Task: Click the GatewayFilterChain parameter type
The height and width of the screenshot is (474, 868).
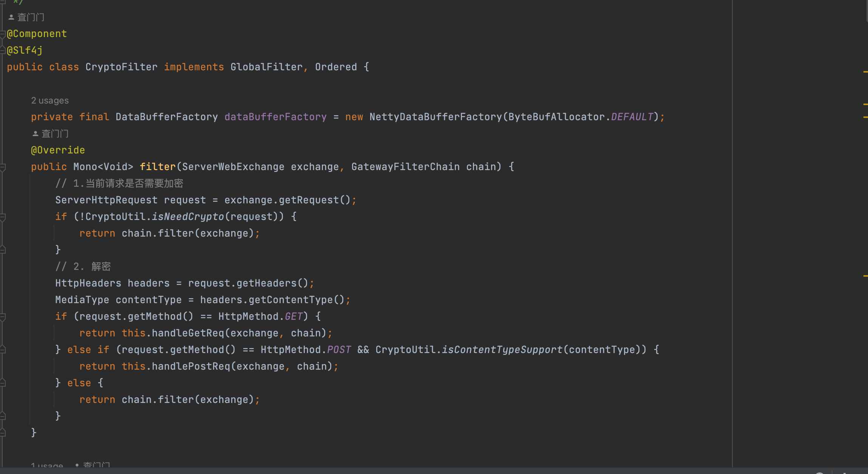Action: pos(405,167)
